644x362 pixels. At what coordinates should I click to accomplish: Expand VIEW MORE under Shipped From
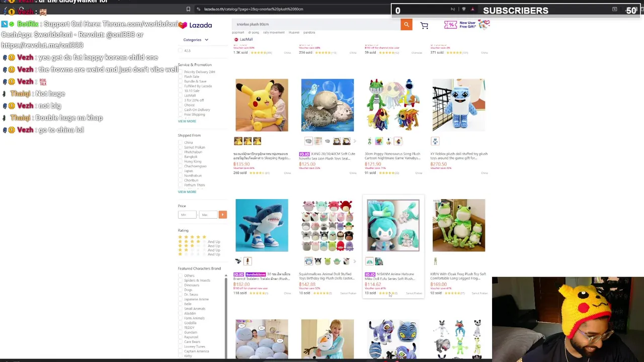tap(187, 192)
